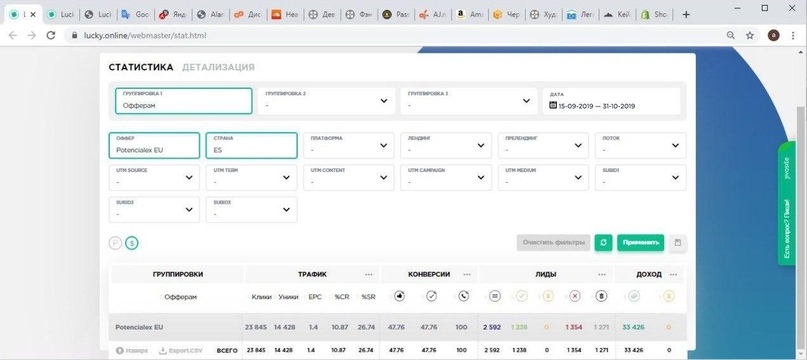Viewport: 807px width, 360px height.
Task: Sort by EPC column
Action: point(314,297)
